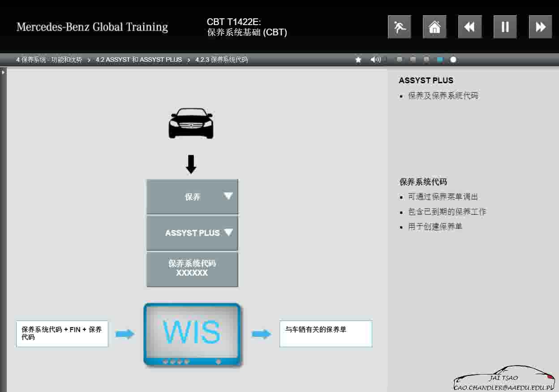Click the '保养系统代码 + FIN + 保养代码' box
This screenshot has width=559, height=392.
point(62,333)
